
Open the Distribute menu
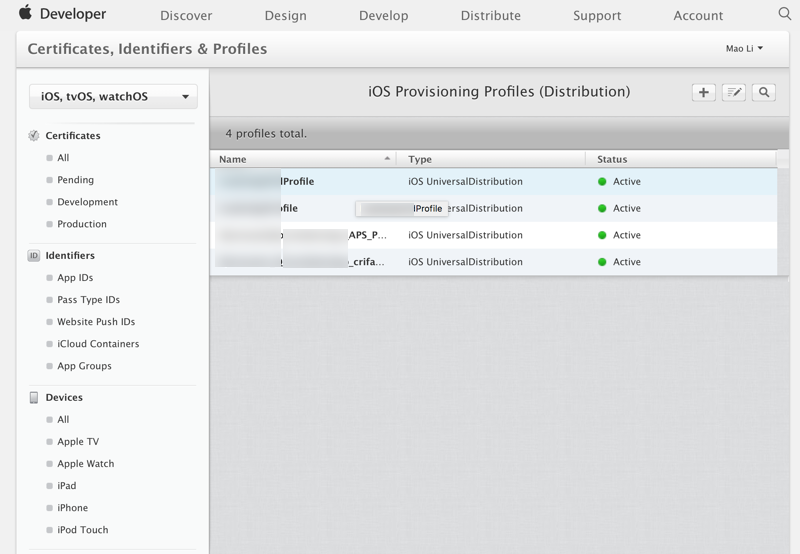(x=490, y=15)
